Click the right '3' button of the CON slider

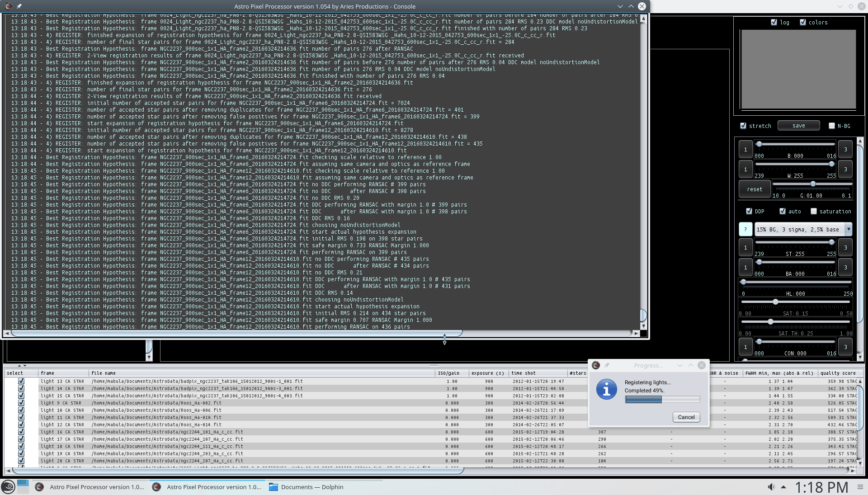pyautogui.click(x=845, y=347)
